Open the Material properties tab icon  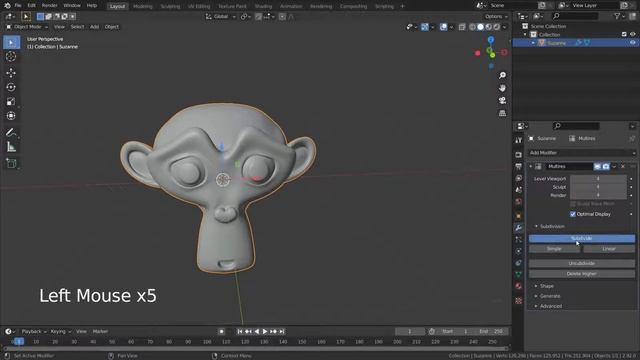(x=518, y=286)
